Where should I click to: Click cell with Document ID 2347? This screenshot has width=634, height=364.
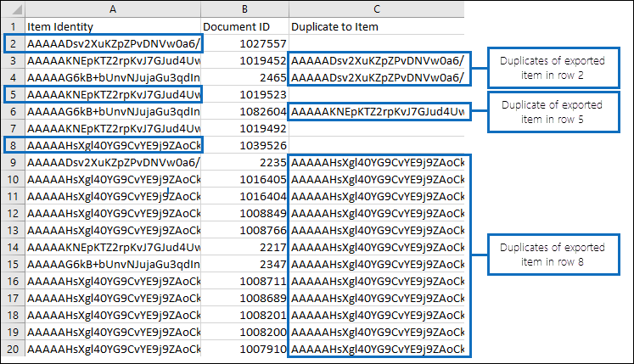click(x=244, y=265)
